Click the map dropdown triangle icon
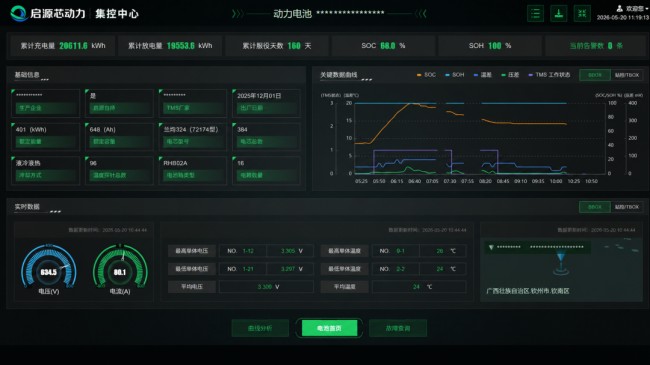This screenshot has width=650, height=365. pos(491,247)
